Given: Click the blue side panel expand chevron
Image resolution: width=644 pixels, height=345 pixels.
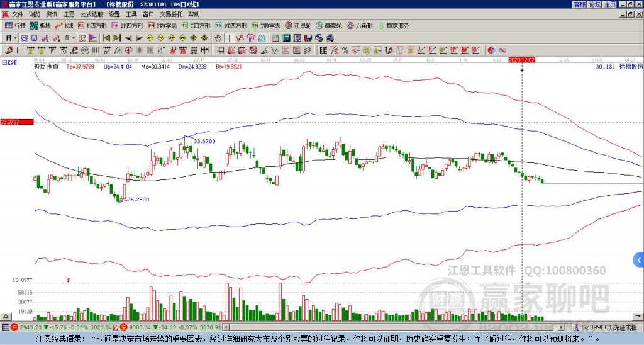Looking at the screenshot, I should (638, 260).
